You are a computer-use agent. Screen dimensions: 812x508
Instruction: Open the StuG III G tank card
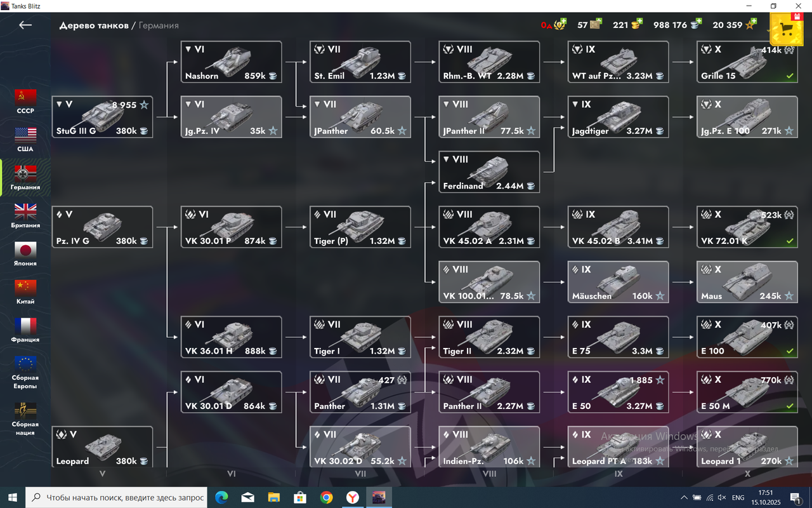[102, 117]
